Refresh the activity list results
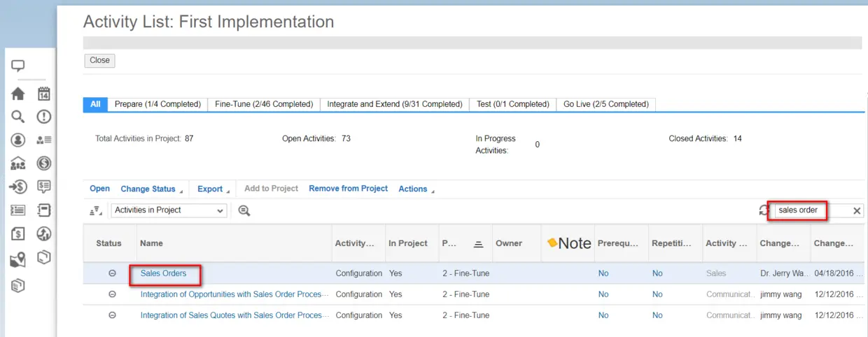Image resolution: width=868 pixels, height=337 pixels. click(x=764, y=210)
